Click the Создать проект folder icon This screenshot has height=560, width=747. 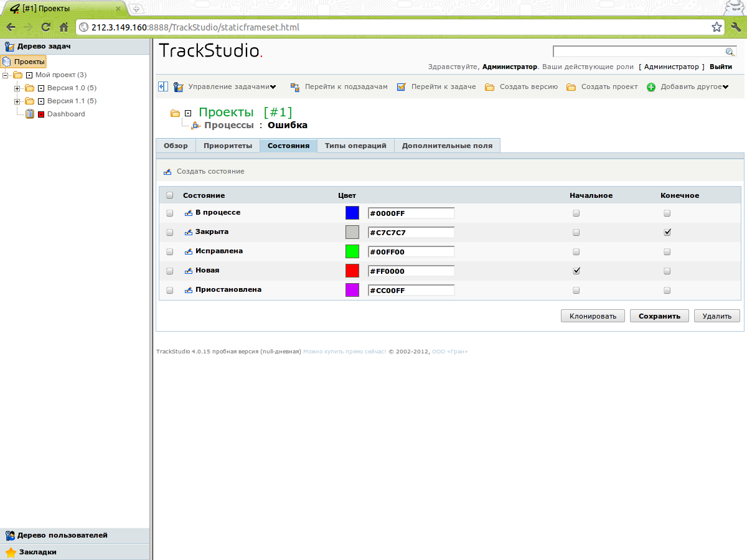[571, 87]
